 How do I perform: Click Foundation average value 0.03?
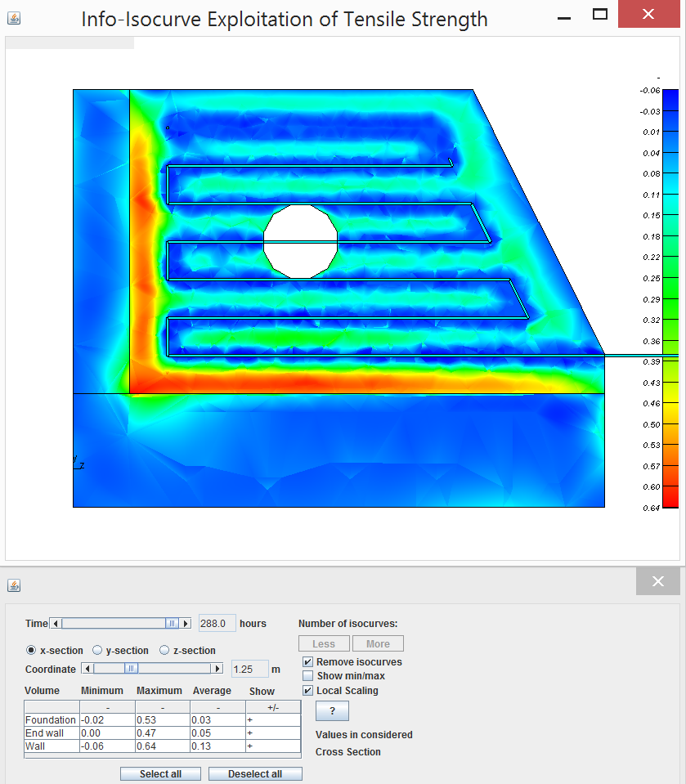tap(218, 720)
